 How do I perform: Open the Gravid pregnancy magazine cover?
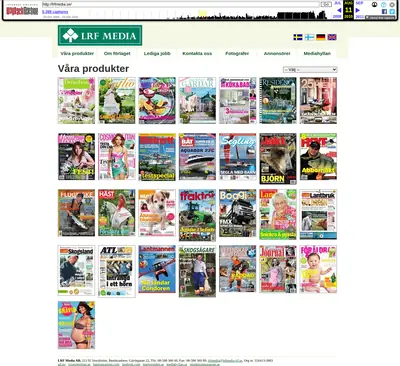[x=76, y=325]
